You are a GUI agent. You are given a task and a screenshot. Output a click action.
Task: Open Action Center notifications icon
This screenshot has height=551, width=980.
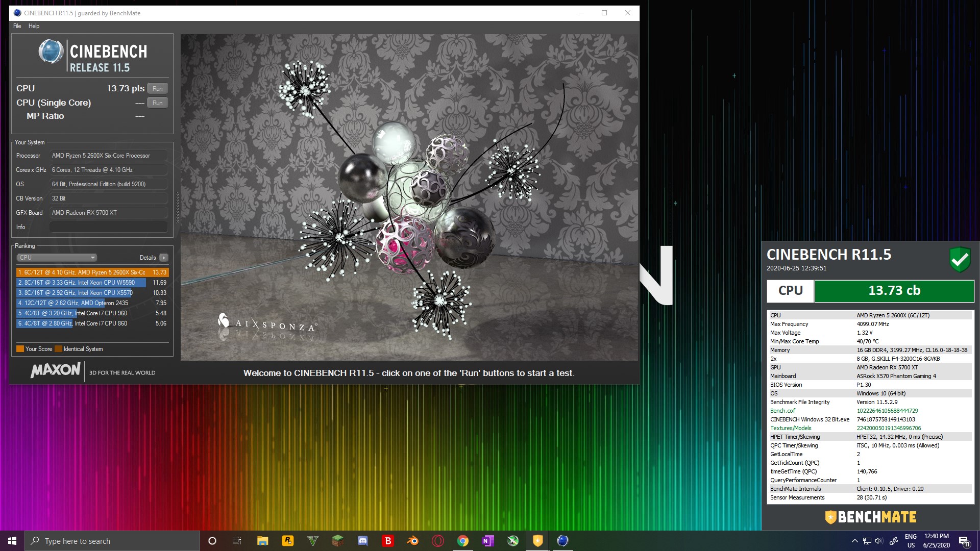tap(964, 541)
